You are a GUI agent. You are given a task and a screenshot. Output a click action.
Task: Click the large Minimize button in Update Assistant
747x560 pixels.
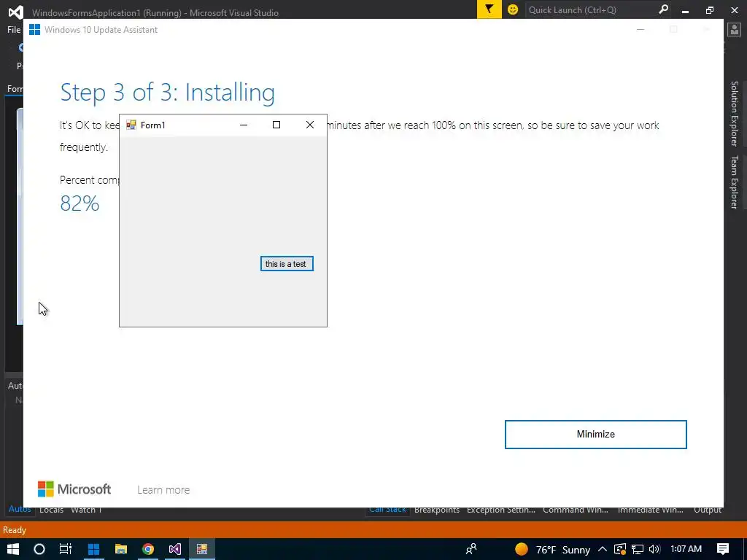coord(595,435)
